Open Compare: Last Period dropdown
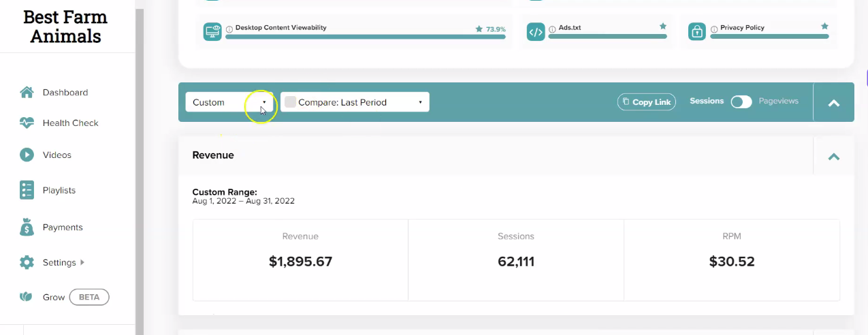This screenshot has width=868, height=335. click(x=355, y=102)
